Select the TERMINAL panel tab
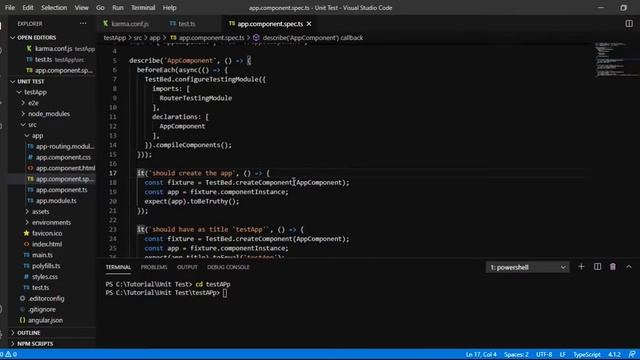Screen dimensions: 640x360 pyautogui.click(x=118, y=267)
